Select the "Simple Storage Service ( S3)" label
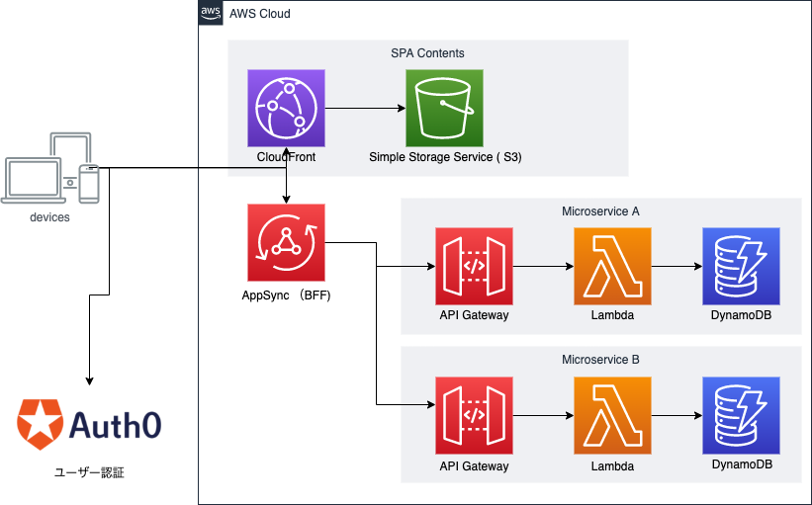This screenshot has height=505, width=812. [445, 157]
